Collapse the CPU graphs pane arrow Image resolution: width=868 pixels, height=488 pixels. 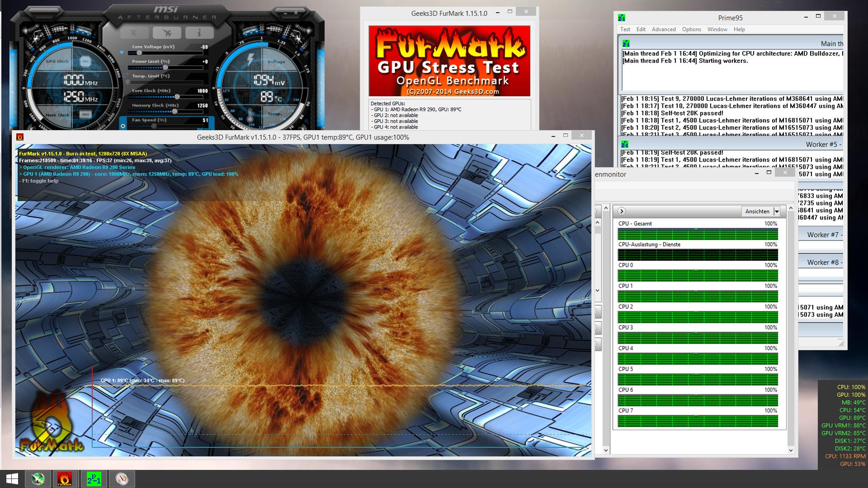[x=621, y=211]
